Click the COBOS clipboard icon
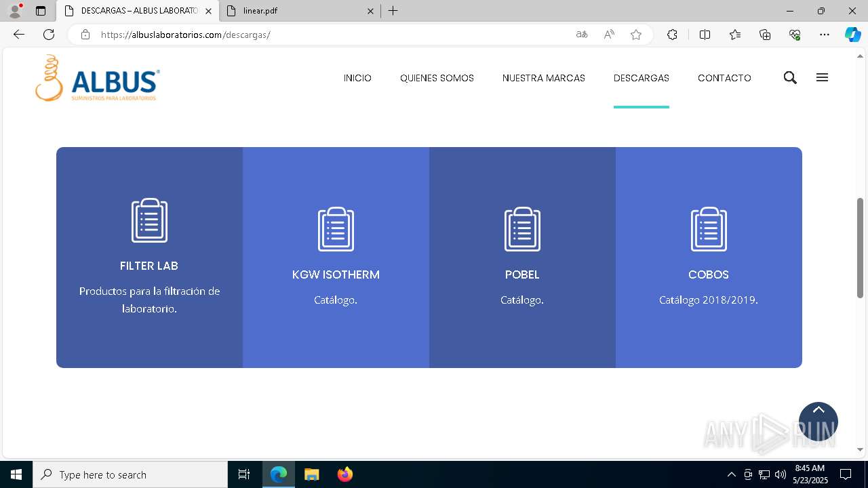The image size is (868, 488). (709, 229)
